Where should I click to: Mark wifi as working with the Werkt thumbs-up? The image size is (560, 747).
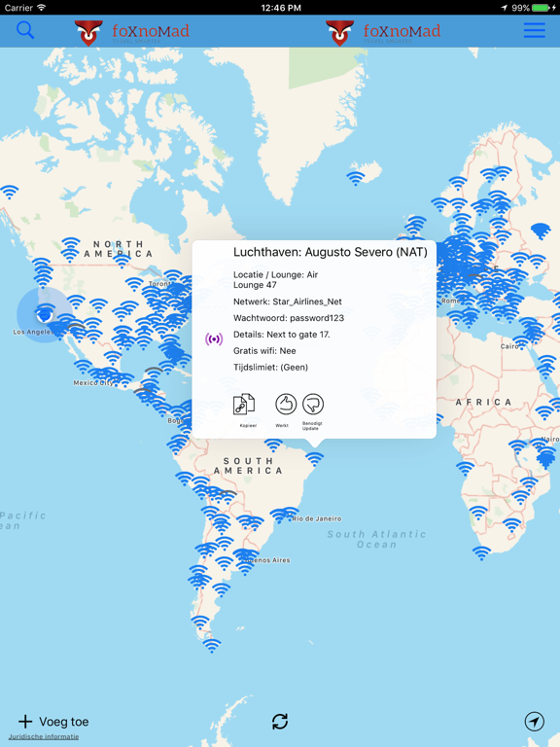pos(286,405)
